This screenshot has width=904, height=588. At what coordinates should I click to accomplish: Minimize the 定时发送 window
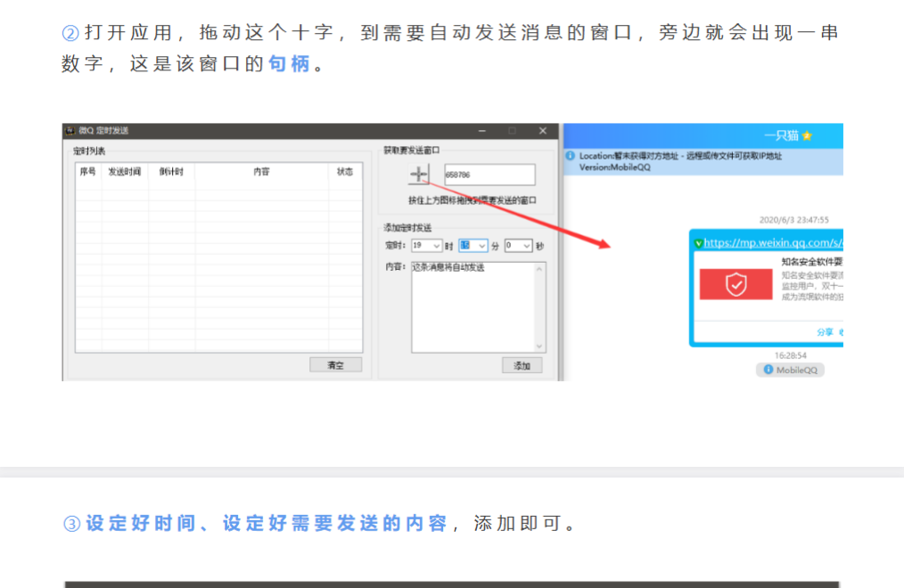tap(481, 131)
